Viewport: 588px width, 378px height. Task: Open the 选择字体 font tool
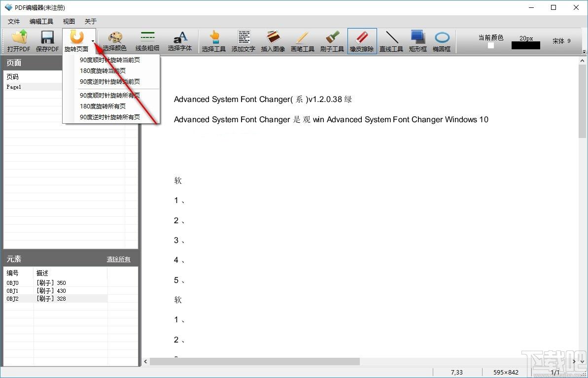tap(180, 41)
